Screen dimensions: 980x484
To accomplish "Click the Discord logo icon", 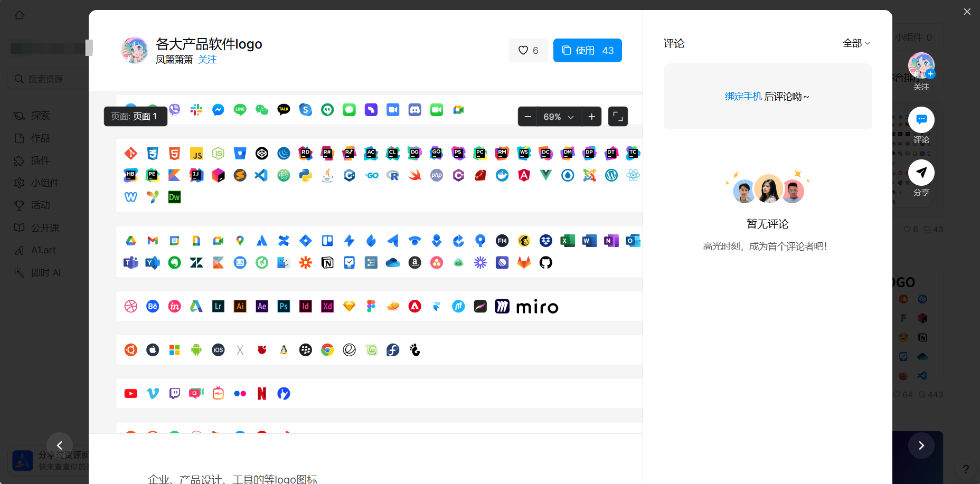I will (415, 110).
